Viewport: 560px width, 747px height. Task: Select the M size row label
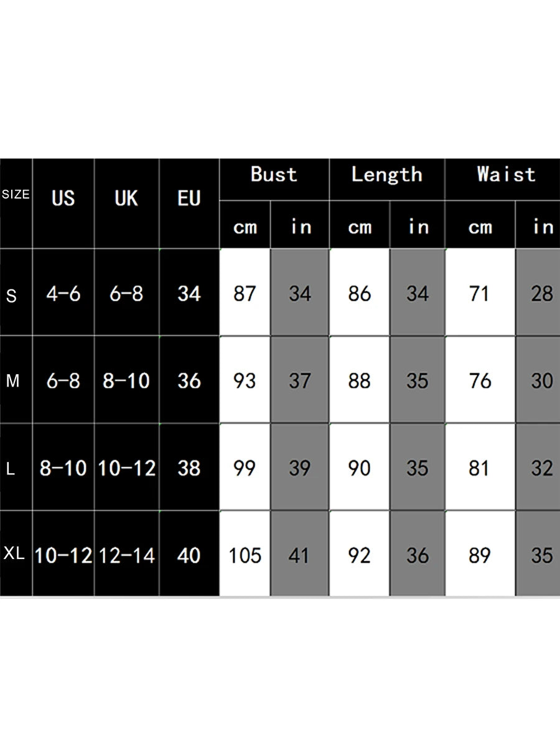(x=12, y=380)
